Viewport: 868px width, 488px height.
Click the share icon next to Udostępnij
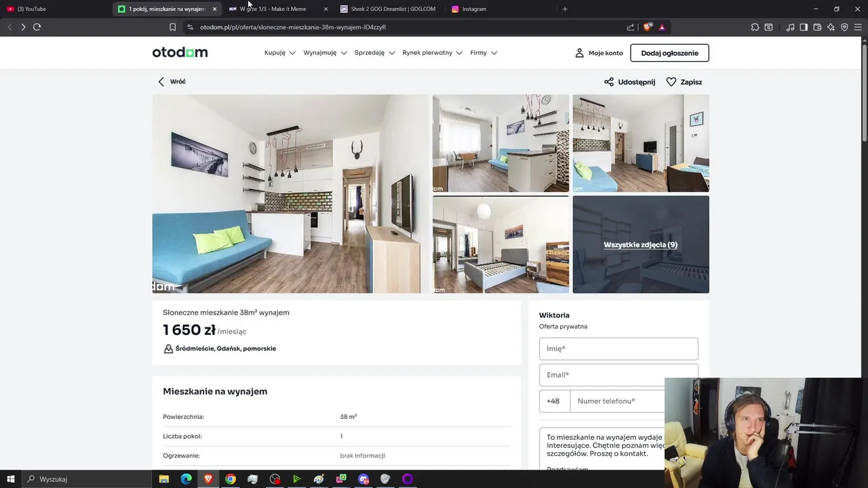click(609, 81)
